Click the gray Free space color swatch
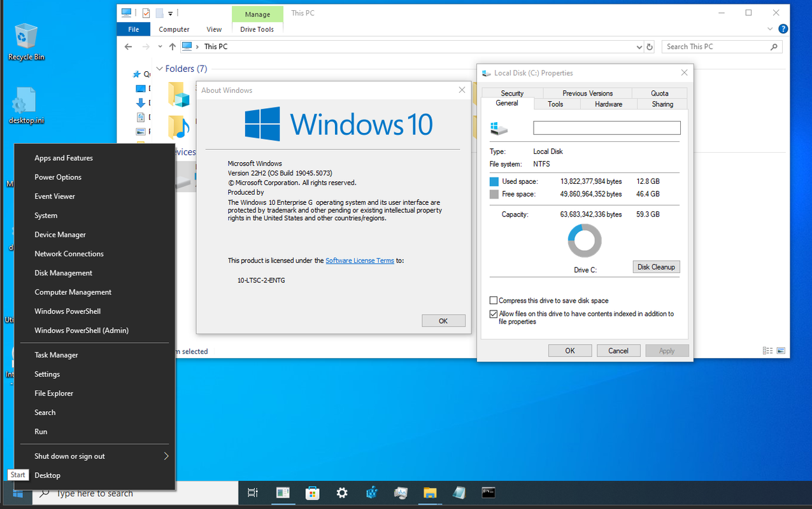The width and height of the screenshot is (812, 509). pyautogui.click(x=494, y=195)
